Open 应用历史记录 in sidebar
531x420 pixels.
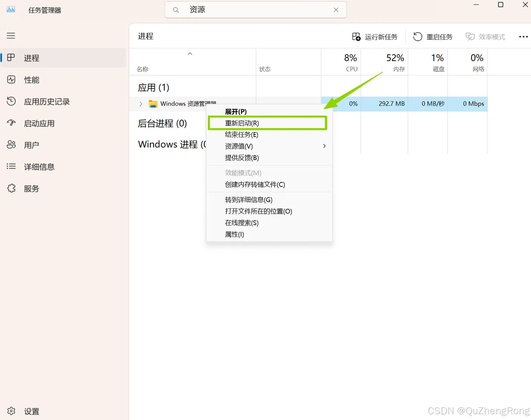(63, 102)
